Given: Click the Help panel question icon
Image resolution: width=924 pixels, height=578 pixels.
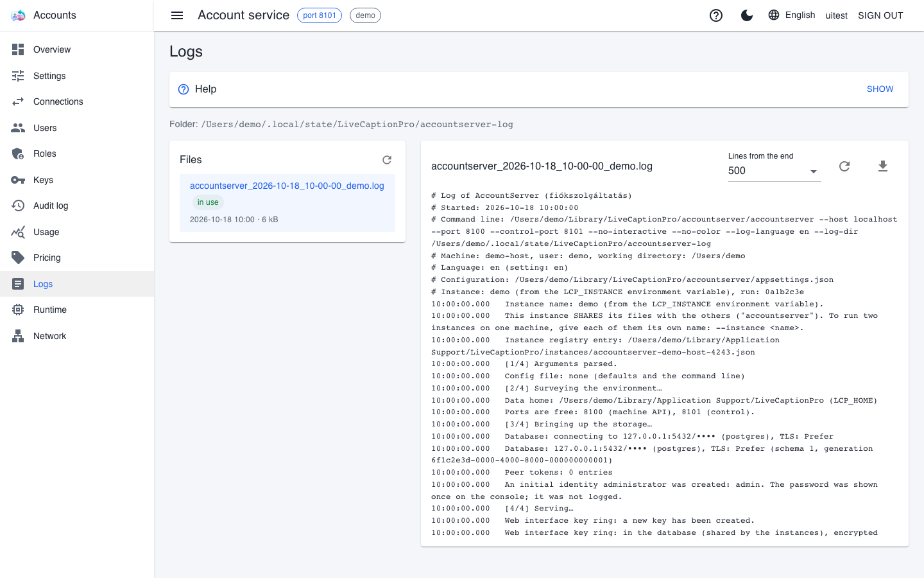Looking at the screenshot, I should (184, 89).
